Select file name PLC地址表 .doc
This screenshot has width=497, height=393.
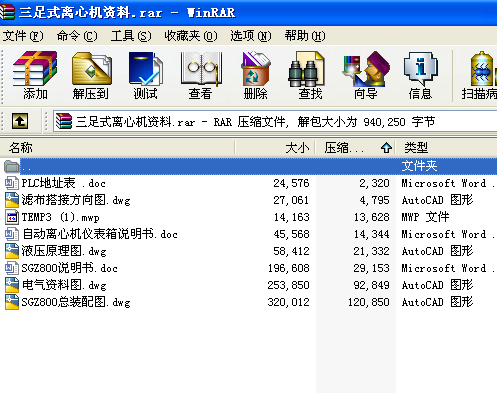point(63,183)
